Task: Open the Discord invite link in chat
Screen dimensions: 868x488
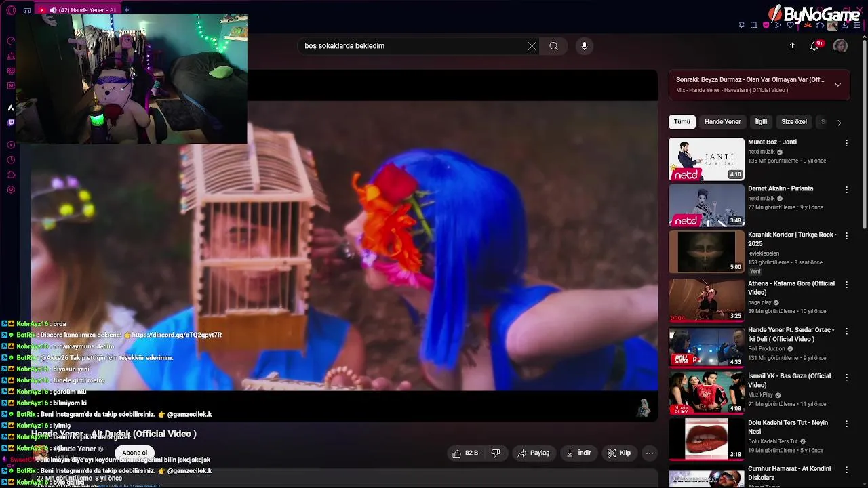Action: pos(176,335)
